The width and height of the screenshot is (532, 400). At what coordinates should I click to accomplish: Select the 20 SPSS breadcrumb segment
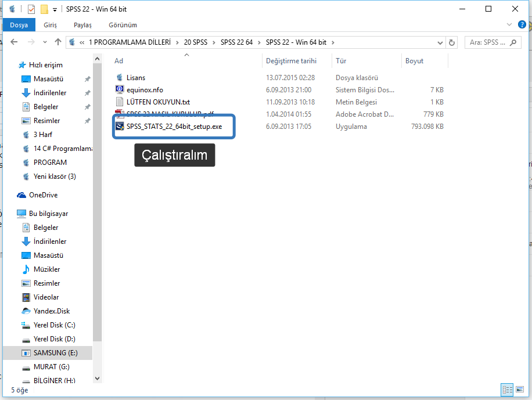195,42
